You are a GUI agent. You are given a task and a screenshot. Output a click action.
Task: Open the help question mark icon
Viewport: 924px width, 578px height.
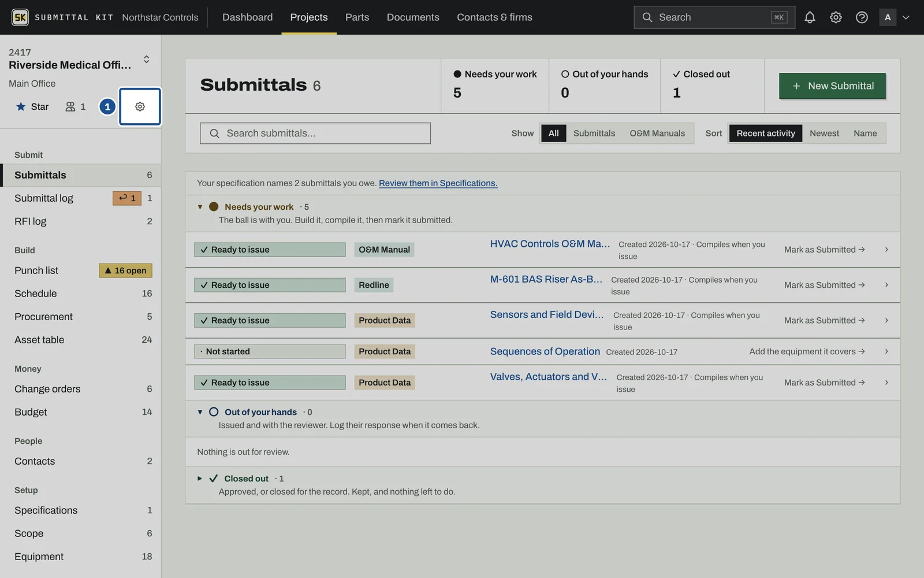tap(862, 17)
